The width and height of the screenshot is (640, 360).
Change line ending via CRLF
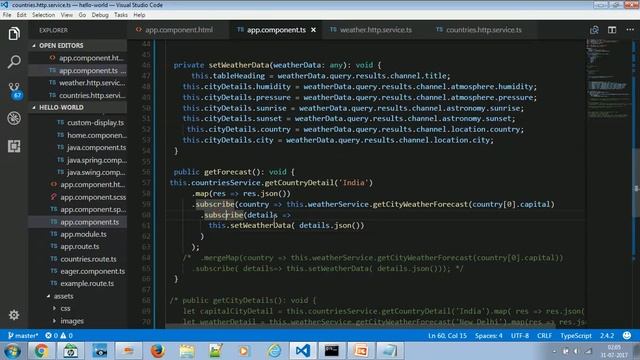pos(544,336)
